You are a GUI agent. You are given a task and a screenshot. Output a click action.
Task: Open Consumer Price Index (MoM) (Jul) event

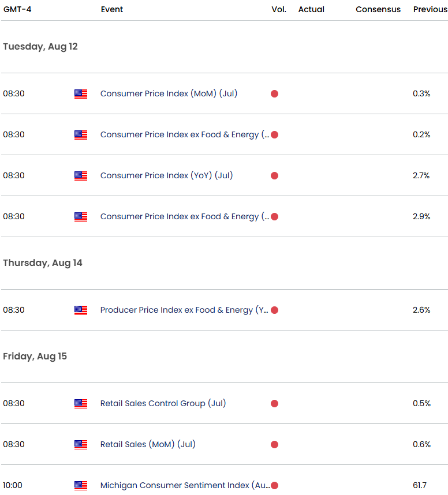(169, 93)
